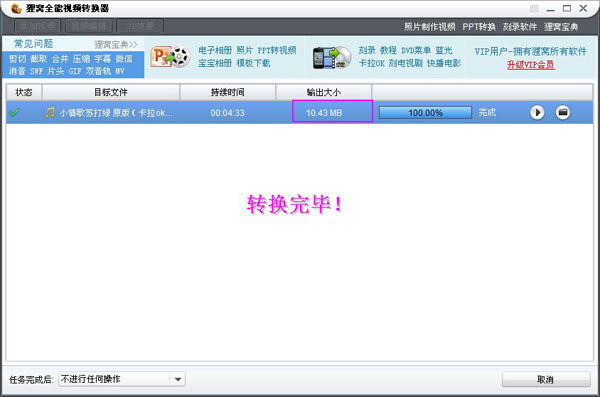Open the 刻录软件 menu item
Image resolution: width=600 pixels, height=397 pixels.
[520, 27]
